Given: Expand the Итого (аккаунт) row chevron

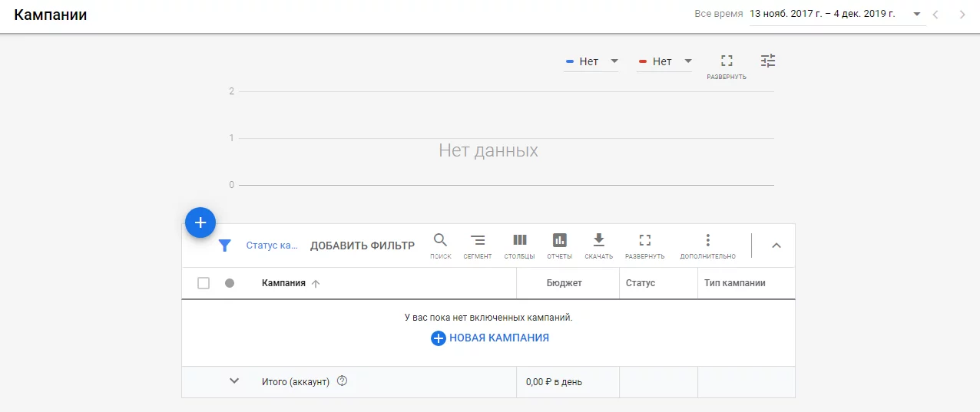Looking at the screenshot, I should pyautogui.click(x=235, y=381).
